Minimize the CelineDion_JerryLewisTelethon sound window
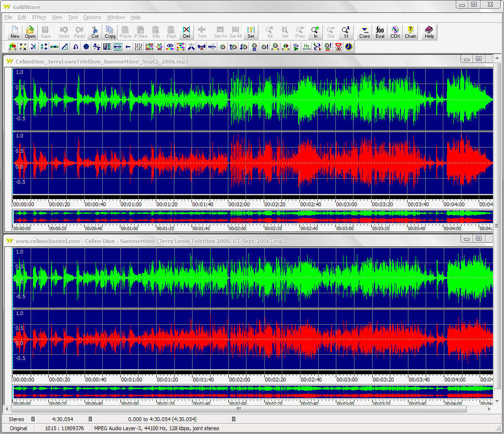 click(467, 59)
